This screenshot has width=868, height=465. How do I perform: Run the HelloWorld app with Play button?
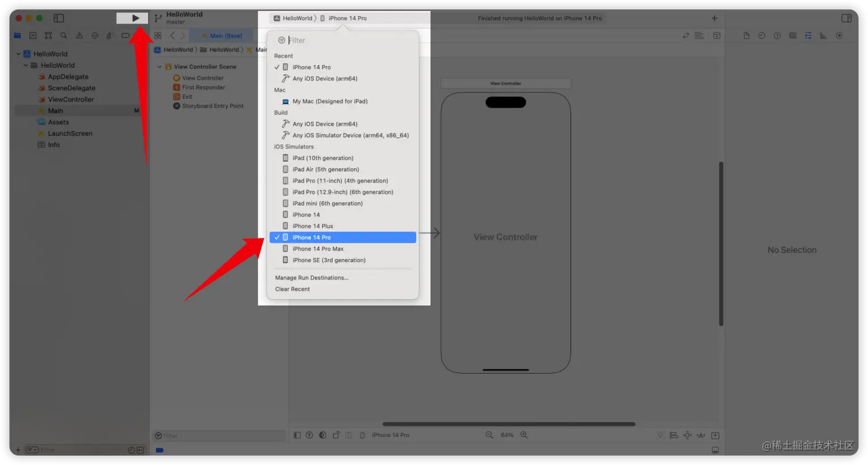click(135, 18)
